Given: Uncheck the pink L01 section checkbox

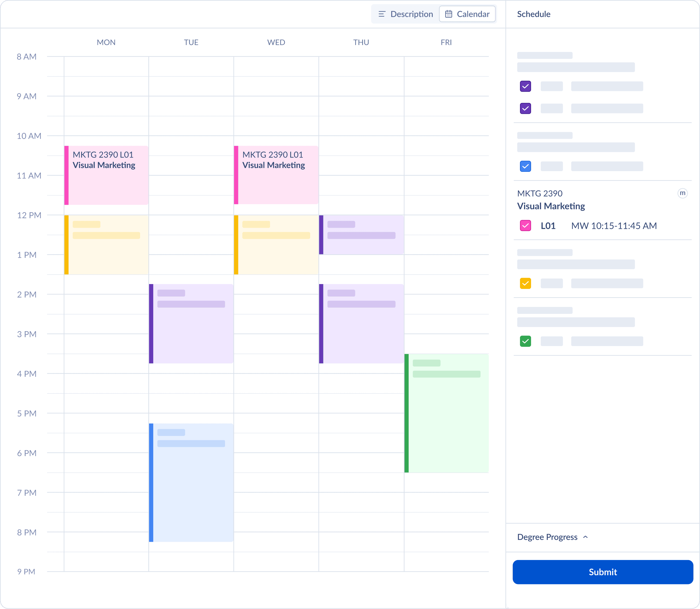Looking at the screenshot, I should point(526,226).
